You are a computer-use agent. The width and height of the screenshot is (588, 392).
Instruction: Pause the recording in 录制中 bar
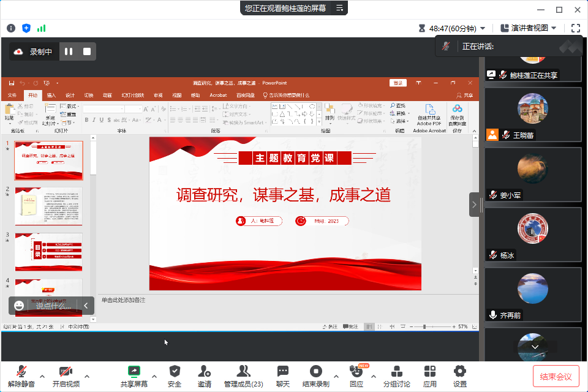point(69,52)
